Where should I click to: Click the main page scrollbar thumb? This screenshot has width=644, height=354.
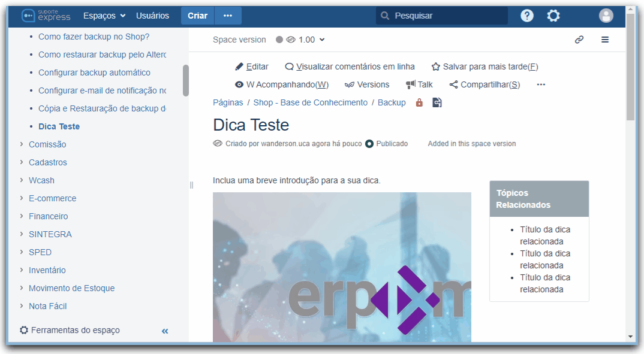[x=630, y=68]
